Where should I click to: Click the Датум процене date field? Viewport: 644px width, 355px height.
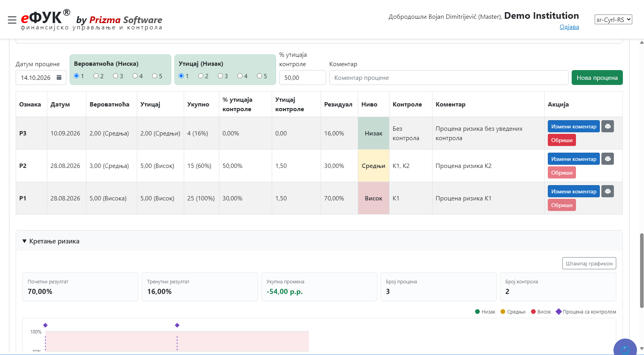pyautogui.click(x=41, y=77)
